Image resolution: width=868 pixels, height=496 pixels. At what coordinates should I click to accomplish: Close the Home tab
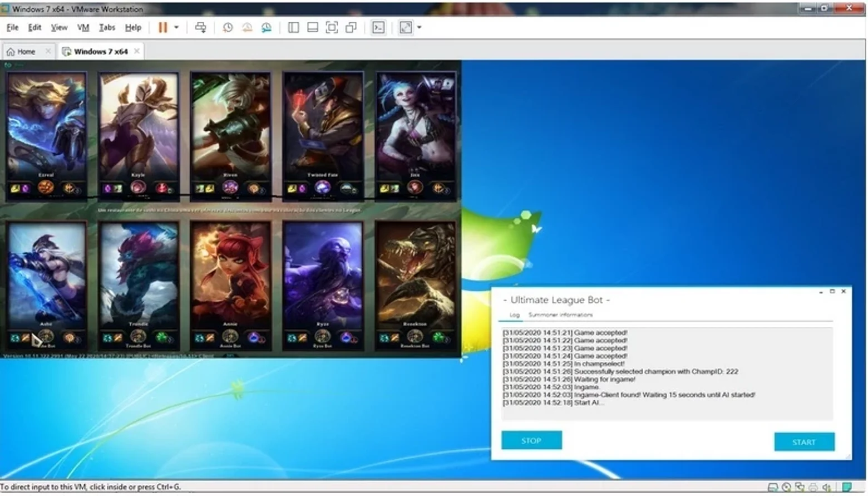coord(48,51)
